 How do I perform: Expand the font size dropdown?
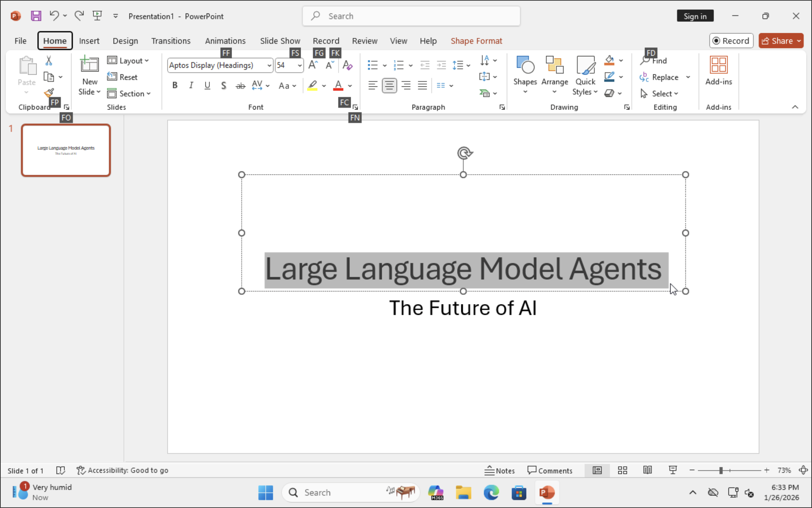[x=299, y=65]
